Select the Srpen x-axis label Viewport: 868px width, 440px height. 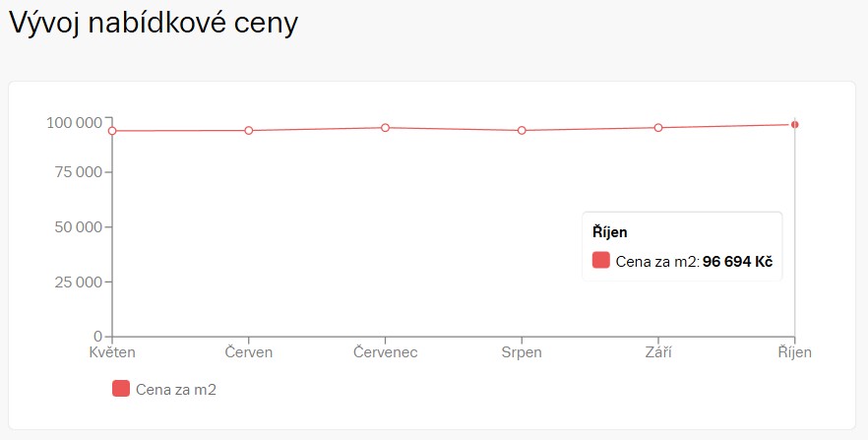tap(522, 352)
